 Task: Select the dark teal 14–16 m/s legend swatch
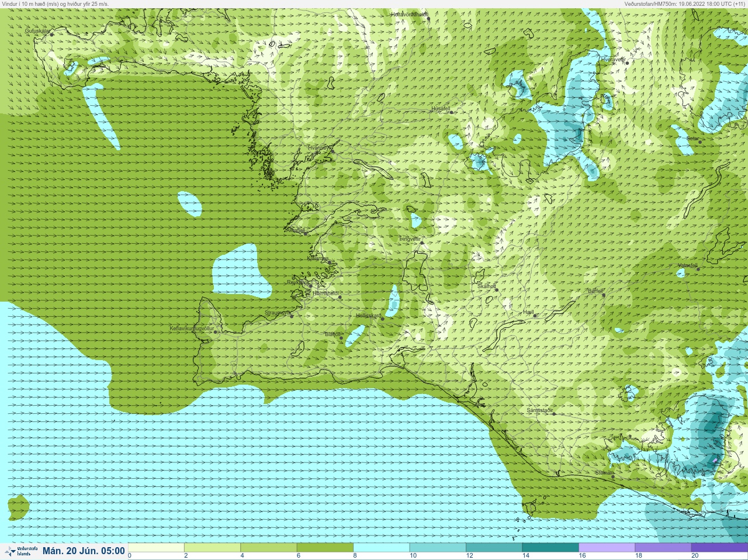click(x=550, y=548)
